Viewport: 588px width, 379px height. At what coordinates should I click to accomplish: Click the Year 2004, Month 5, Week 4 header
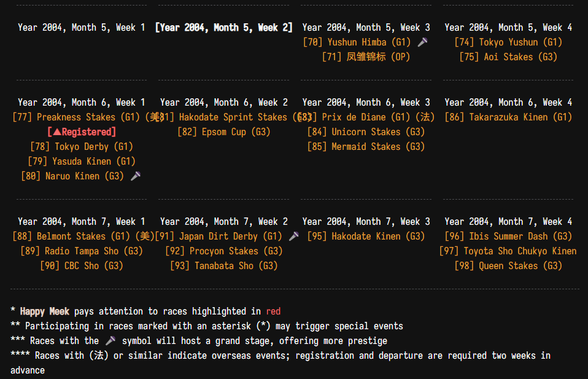[508, 28]
